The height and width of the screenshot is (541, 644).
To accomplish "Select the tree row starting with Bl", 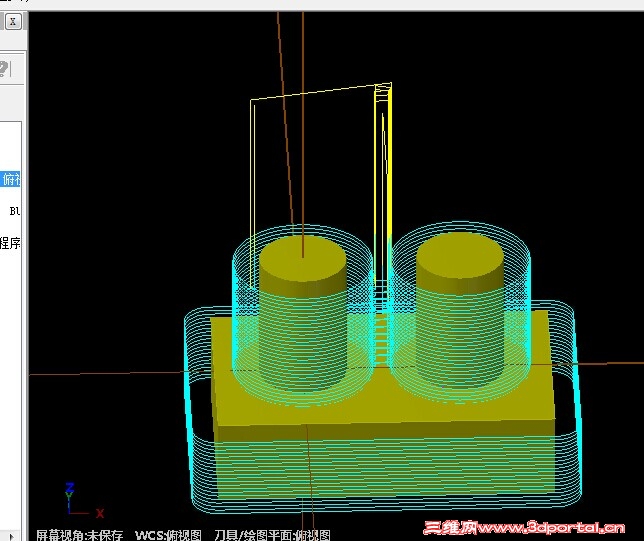I will 14,211.
